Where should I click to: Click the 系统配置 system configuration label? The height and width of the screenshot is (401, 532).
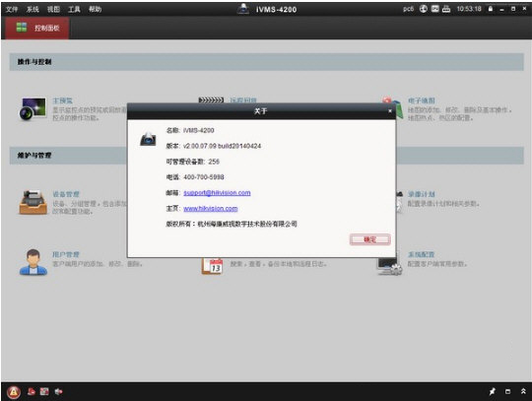point(421,254)
